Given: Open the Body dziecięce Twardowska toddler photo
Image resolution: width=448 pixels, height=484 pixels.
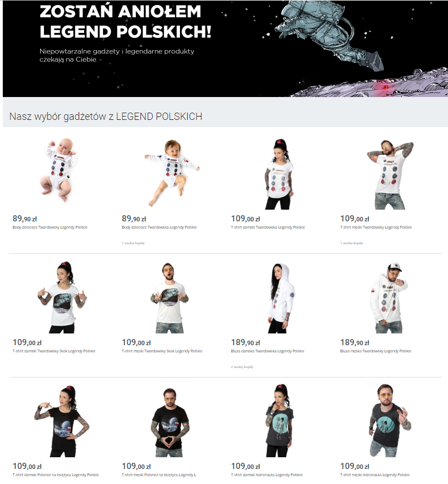Looking at the screenshot, I should pyautogui.click(x=172, y=173).
